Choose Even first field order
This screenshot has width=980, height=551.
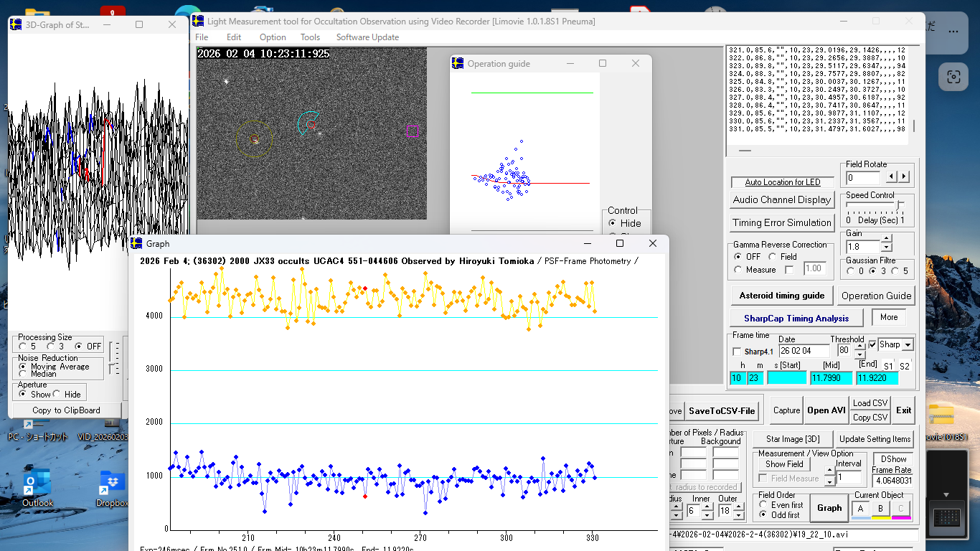tap(763, 504)
